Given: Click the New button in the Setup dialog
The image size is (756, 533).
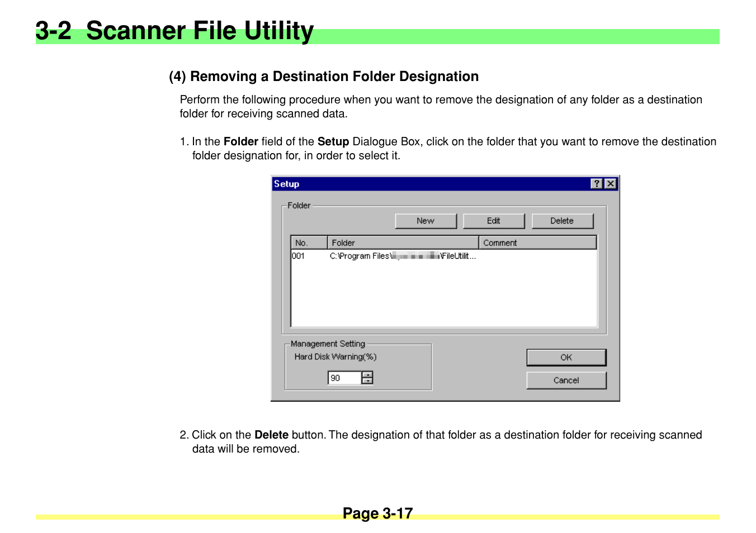Looking at the screenshot, I should (426, 221).
